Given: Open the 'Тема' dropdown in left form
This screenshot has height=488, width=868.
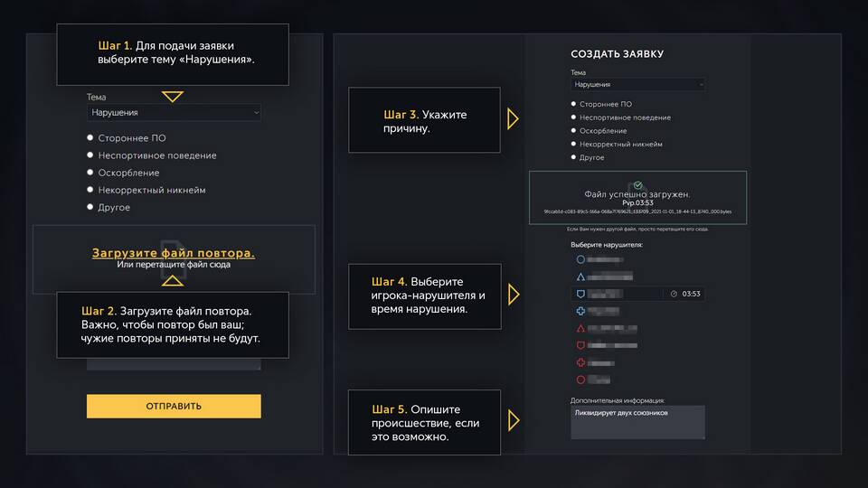Looking at the screenshot, I should tap(174, 113).
